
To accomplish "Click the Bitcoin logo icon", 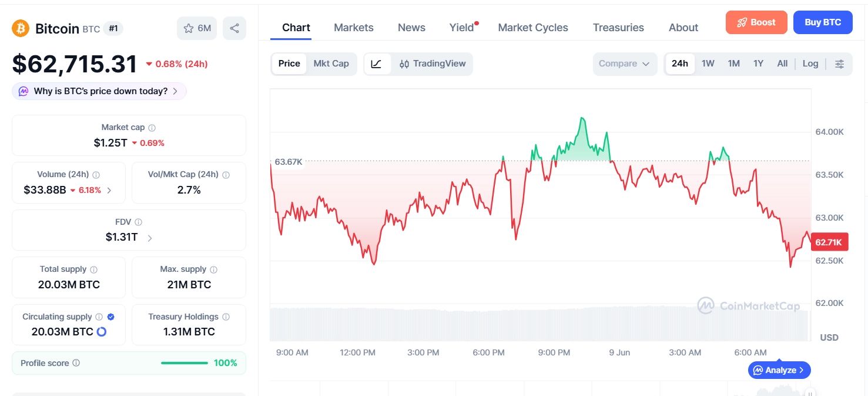I will pos(21,28).
